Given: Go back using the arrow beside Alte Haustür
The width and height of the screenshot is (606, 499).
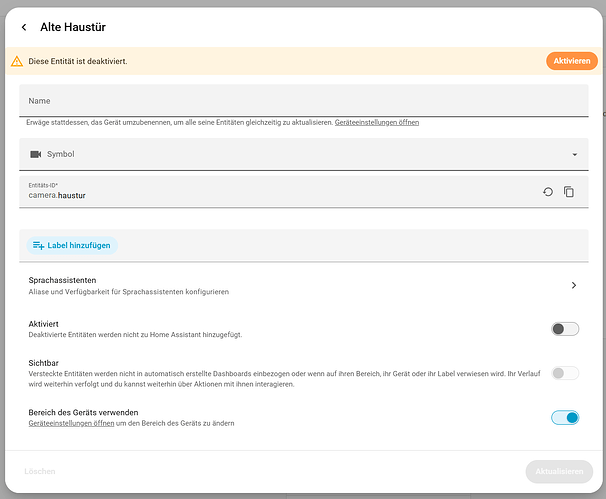Looking at the screenshot, I should (24, 27).
